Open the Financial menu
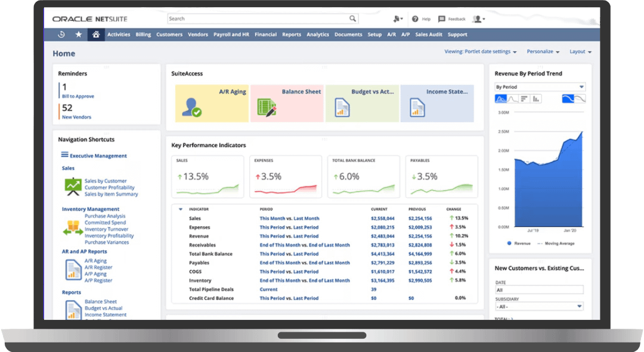Viewport: 644px width, 352px height. (x=266, y=35)
